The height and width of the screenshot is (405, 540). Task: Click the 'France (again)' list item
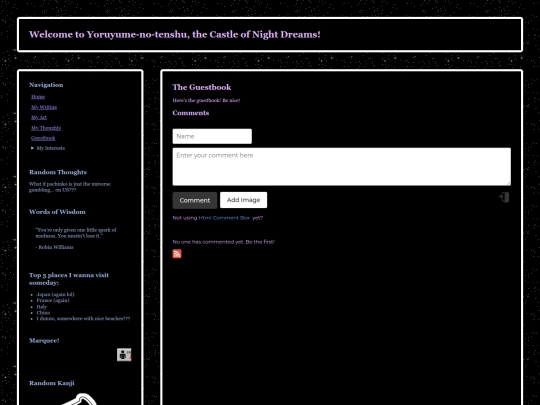[x=53, y=301]
